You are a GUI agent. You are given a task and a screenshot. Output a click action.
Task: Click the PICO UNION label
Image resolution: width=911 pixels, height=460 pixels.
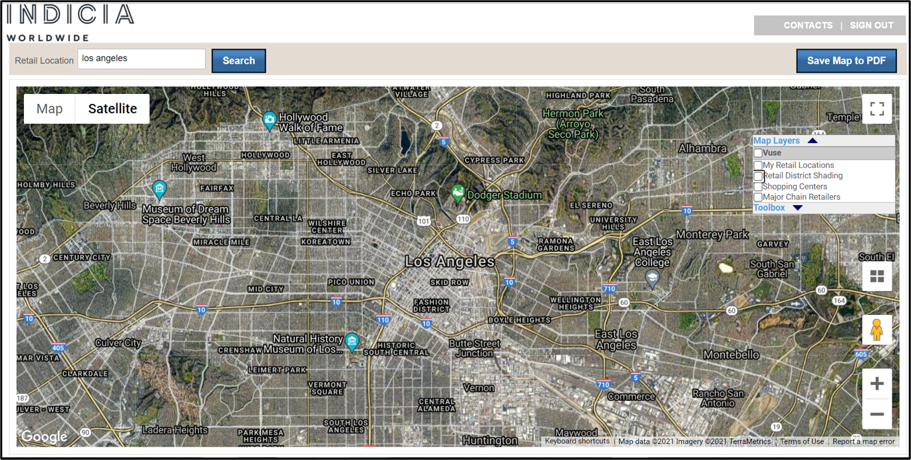point(352,282)
